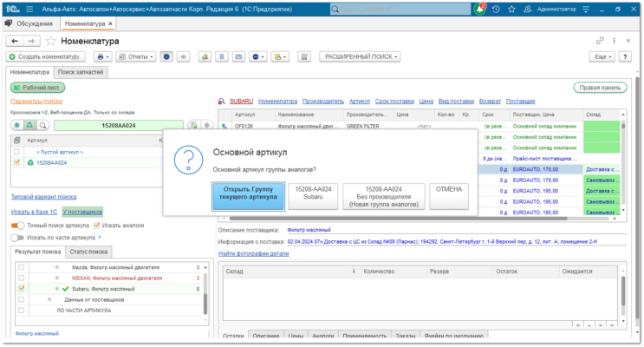Open notifications bell with red badge
The image size is (644, 347).
point(479,9)
